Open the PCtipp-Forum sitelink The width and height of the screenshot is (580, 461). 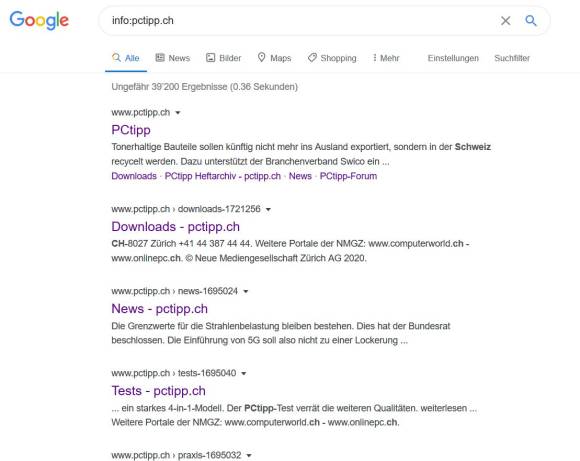[x=348, y=176]
